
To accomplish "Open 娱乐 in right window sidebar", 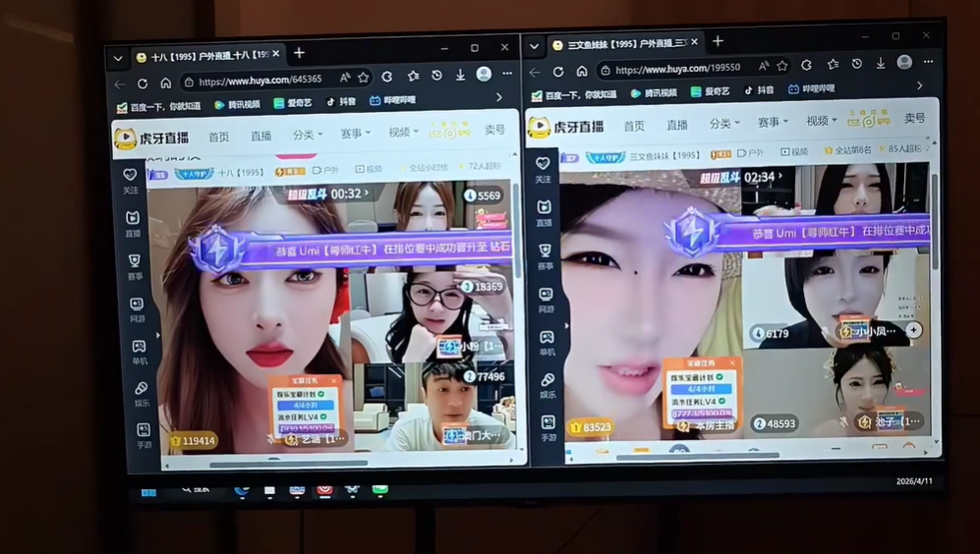I will [x=548, y=385].
